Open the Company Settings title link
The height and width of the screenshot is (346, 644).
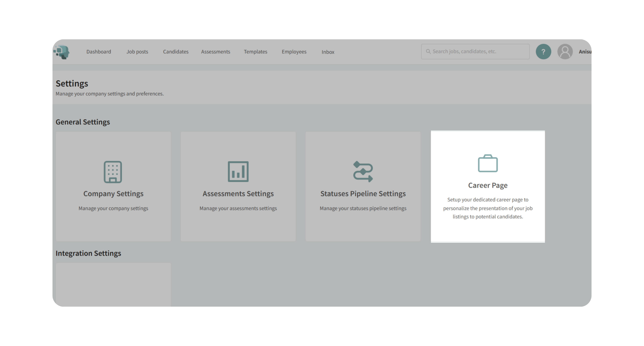[113, 194]
